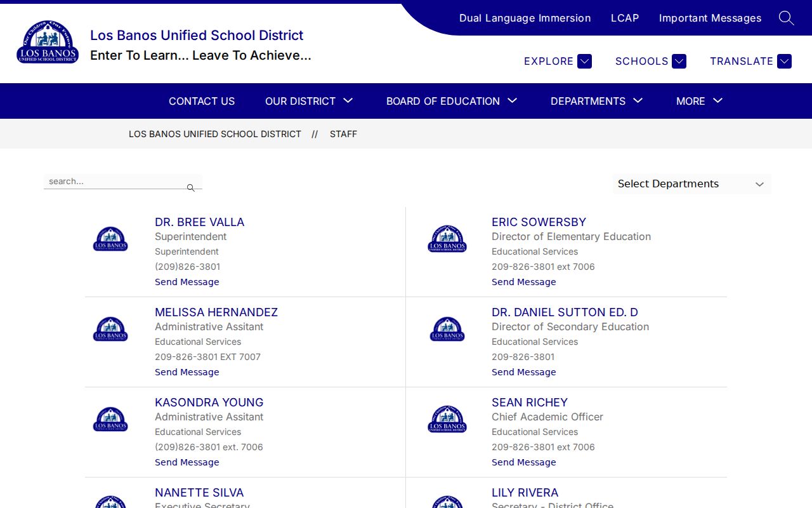Open KASONDRA YOUNG profile name
The image size is (812, 508).
pos(209,403)
